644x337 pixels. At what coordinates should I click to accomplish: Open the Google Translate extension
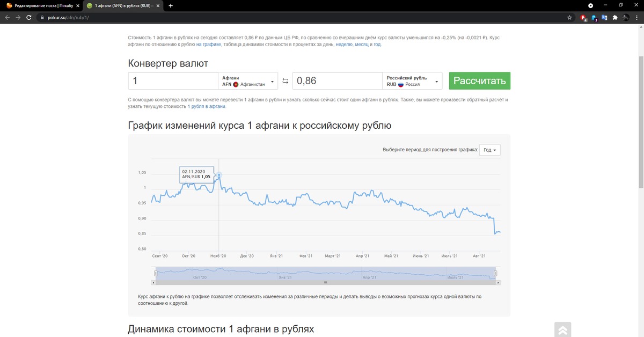604,17
